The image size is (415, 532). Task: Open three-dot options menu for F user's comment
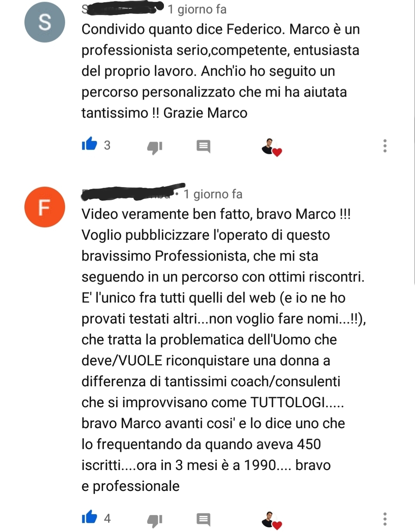coord(385,519)
